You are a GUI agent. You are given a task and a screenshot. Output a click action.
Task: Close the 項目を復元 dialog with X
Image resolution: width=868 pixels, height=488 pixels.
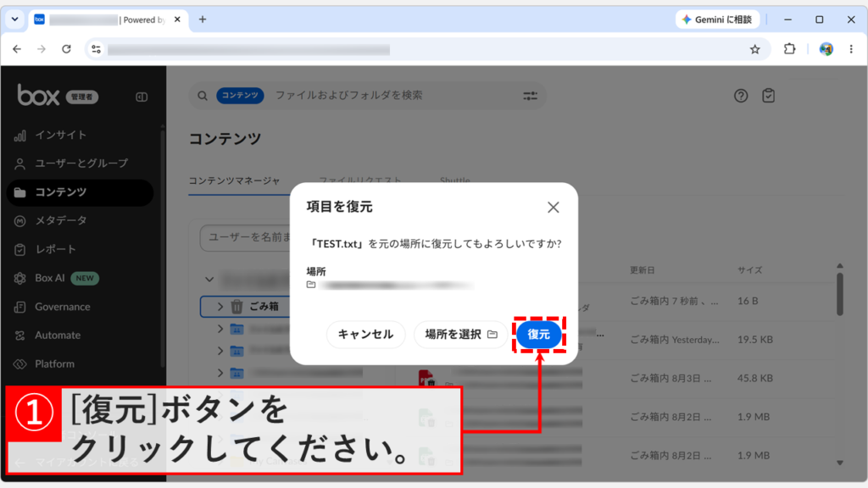553,208
